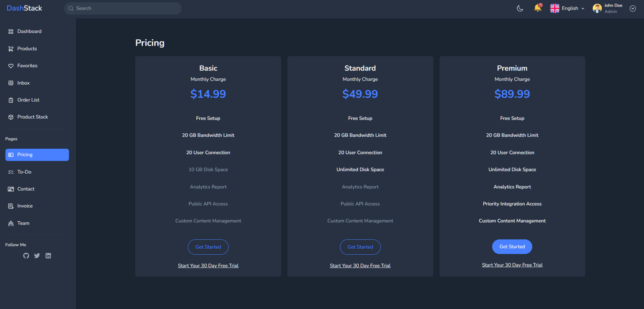Open the Dashboard from the sidebar

[29, 31]
